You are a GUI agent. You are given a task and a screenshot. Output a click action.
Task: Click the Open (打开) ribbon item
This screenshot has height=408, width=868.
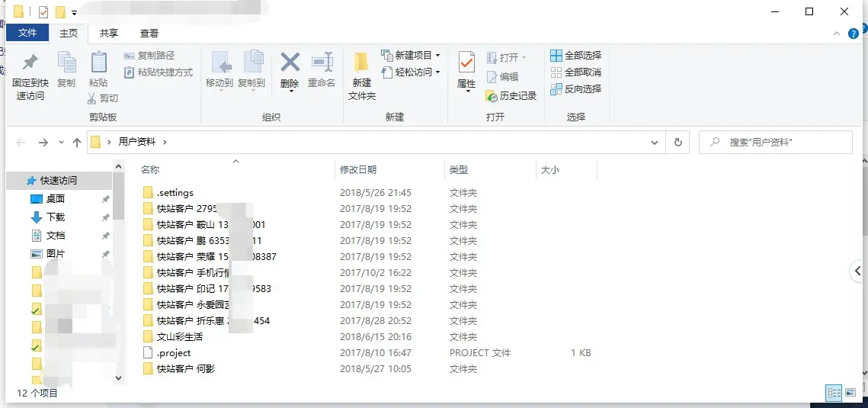pos(506,57)
